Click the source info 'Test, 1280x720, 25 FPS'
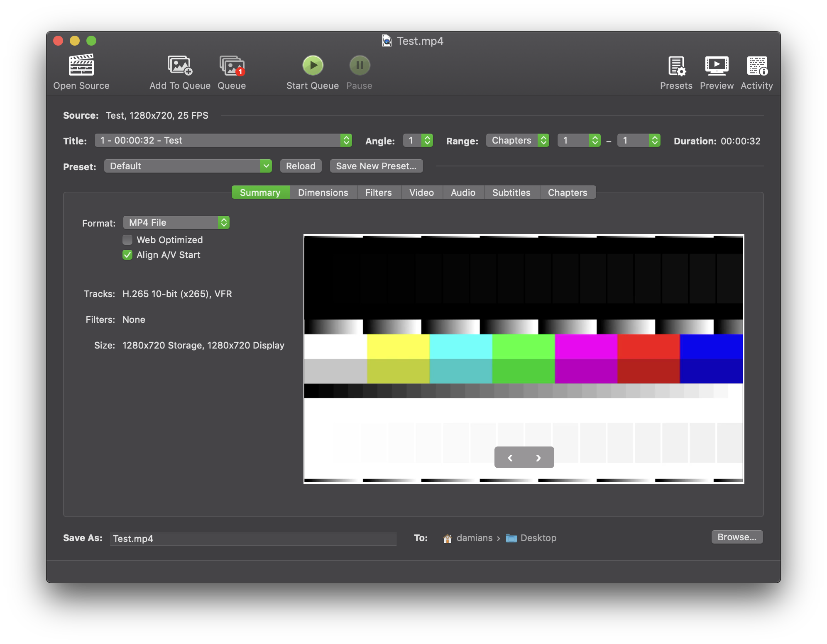 157,115
